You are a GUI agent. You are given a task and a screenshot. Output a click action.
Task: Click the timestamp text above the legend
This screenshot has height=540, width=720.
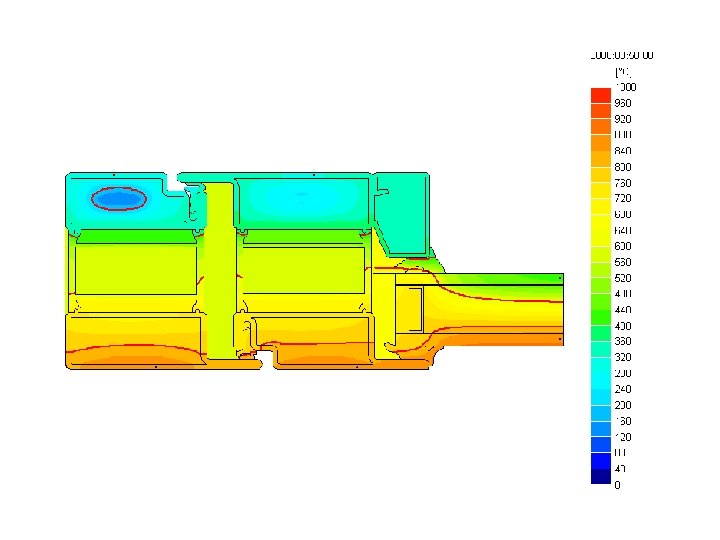pyautogui.click(x=622, y=56)
